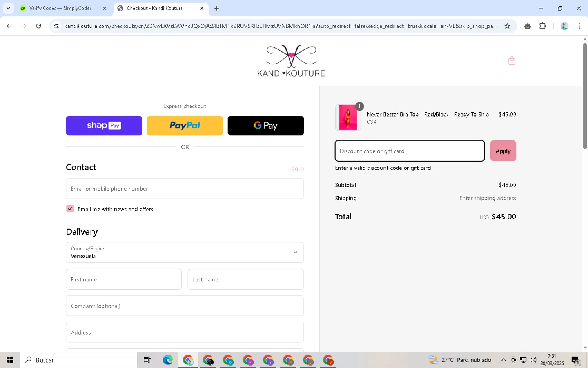Open the volume speaker icon
Image resolution: width=588 pixels, height=368 pixels.
[533, 360]
